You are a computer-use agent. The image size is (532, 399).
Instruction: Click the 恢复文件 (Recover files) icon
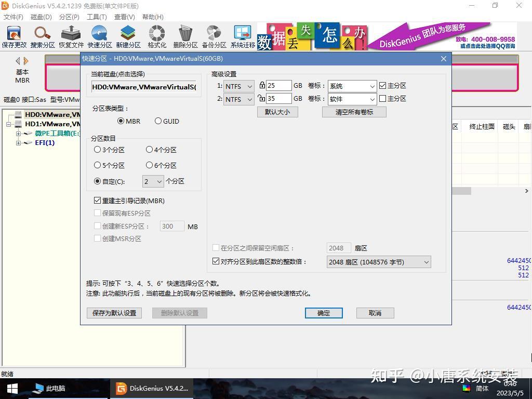click(x=71, y=37)
